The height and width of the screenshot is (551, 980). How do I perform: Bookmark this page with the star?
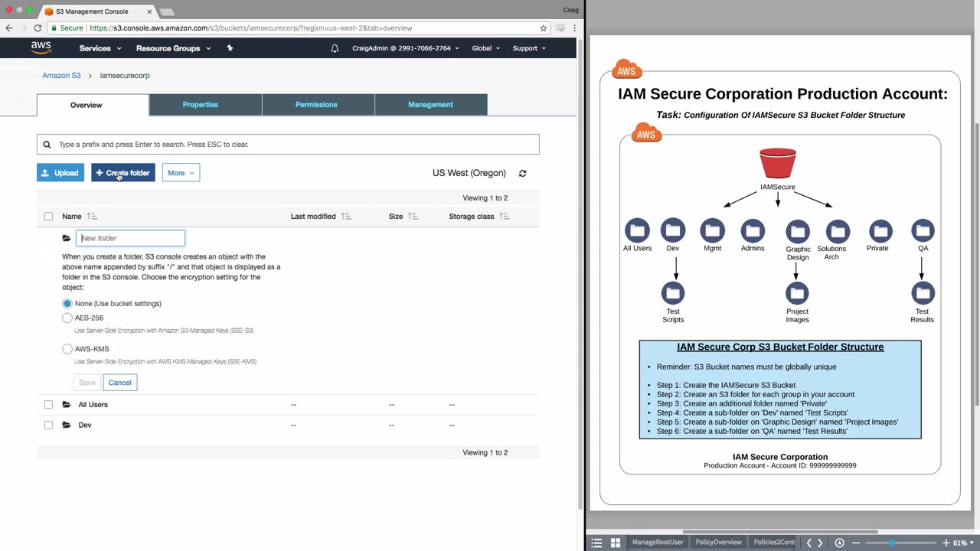click(x=544, y=28)
